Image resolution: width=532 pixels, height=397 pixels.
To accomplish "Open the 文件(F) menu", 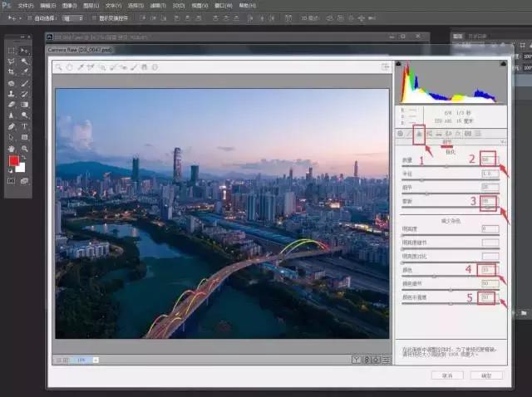I will (x=25, y=5).
